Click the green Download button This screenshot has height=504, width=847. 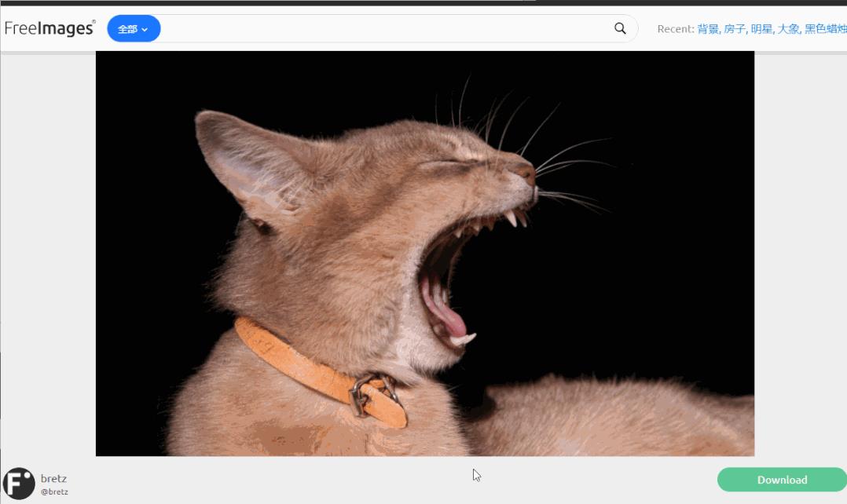pyautogui.click(x=782, y=480)
